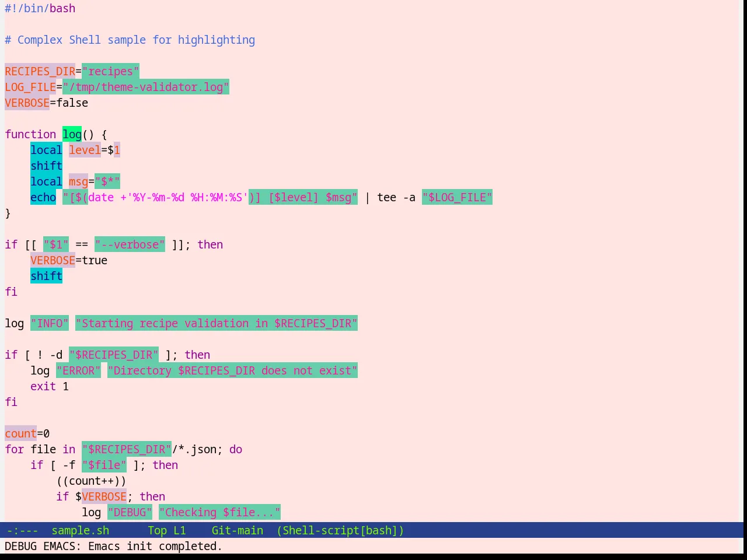Viewport: 747px width, 560px height.
Task: Click the "Checking $file..." string
Action: 219,512
